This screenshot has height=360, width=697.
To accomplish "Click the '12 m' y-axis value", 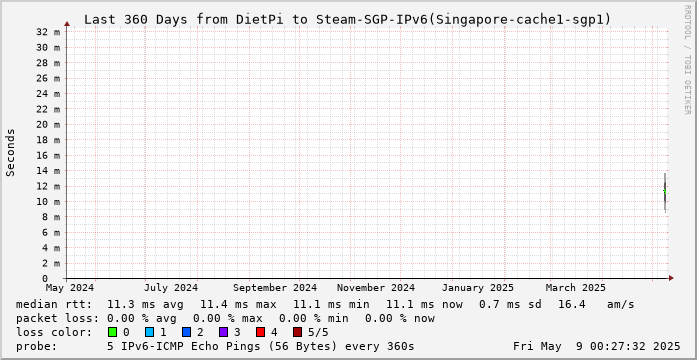I will pos(48,186).
